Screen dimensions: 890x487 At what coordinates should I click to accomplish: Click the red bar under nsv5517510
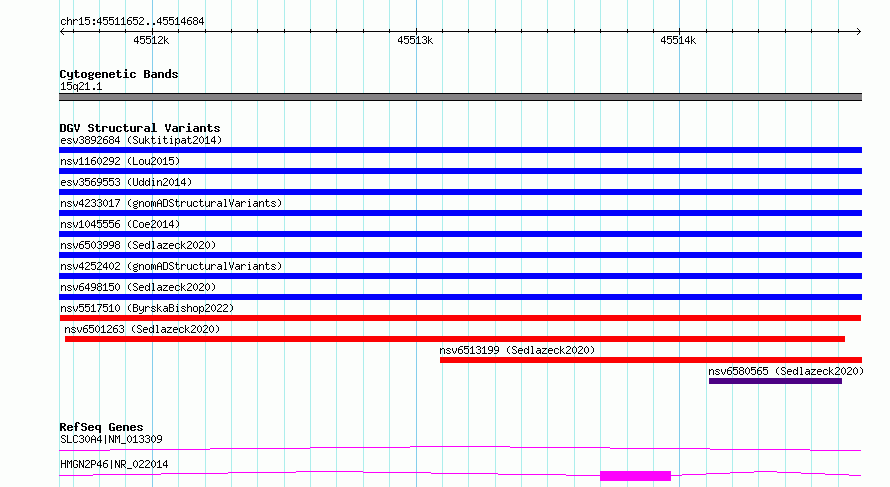[460, 318]
